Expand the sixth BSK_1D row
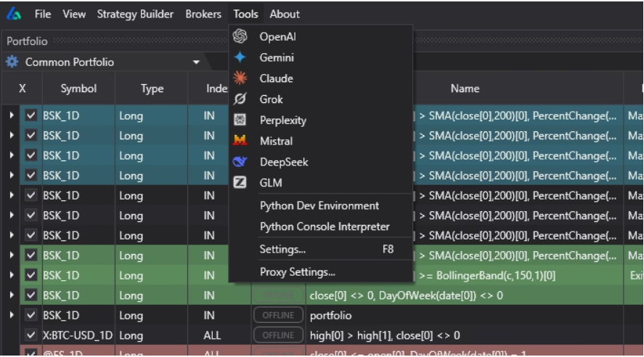The image size is (644, 357). click(x=12, y=215)
